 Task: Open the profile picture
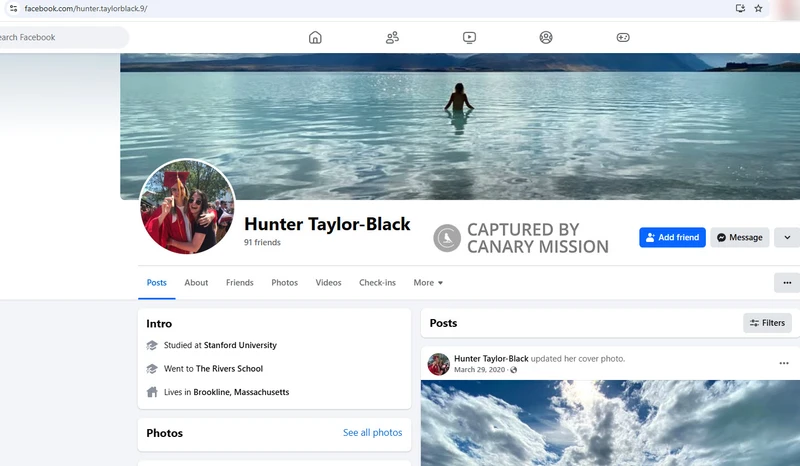[x=187, y=206]
